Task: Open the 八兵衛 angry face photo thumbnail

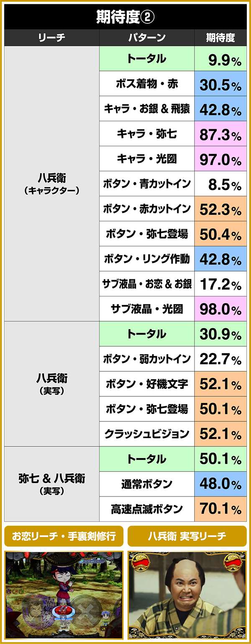Action: [x=187, y=595]
